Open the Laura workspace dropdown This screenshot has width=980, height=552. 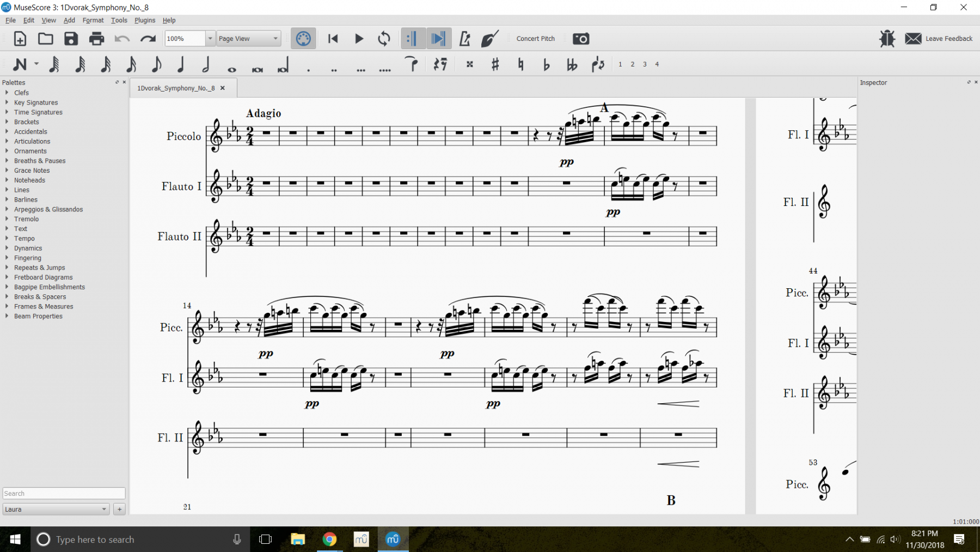56,509
